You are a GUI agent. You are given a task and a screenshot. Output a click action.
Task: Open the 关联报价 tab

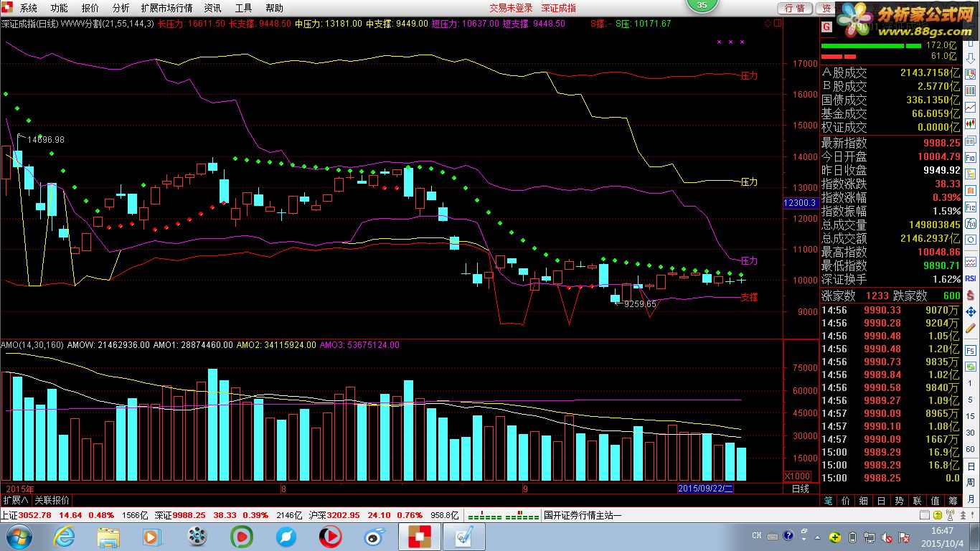52,500
